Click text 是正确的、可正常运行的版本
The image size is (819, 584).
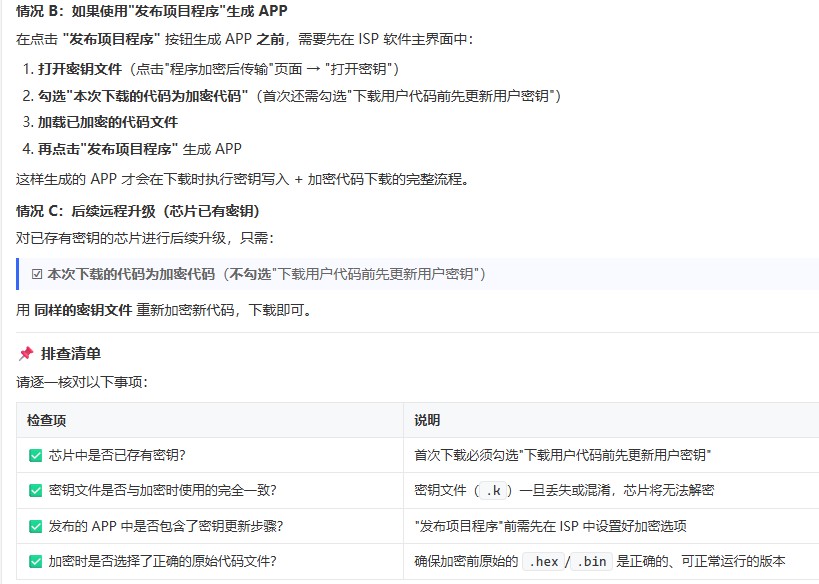coord(701,562)
